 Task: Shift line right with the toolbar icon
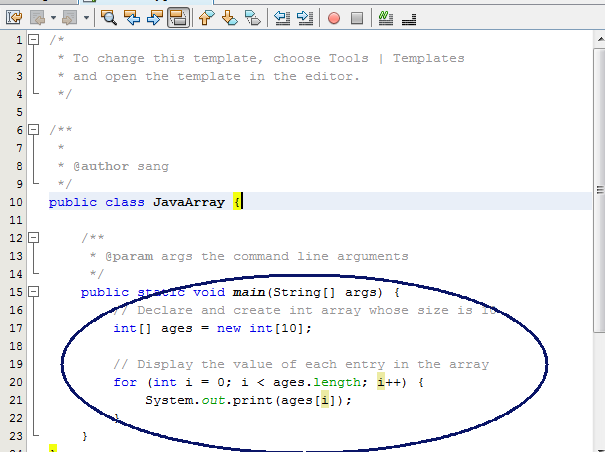click(x=304, y=17)
